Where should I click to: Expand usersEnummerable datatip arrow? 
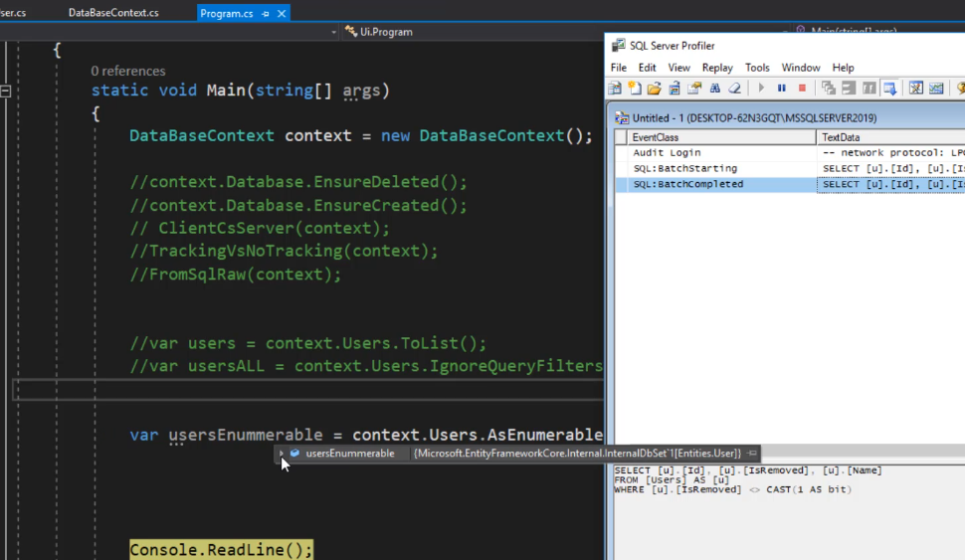pyautogui.click(x=282, y=453)
